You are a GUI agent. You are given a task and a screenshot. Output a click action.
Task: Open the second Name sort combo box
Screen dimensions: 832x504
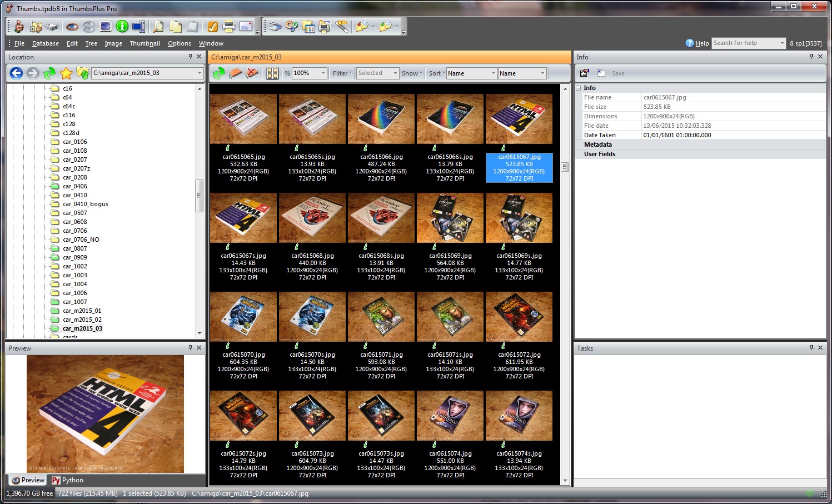click(x=522, y=73)
